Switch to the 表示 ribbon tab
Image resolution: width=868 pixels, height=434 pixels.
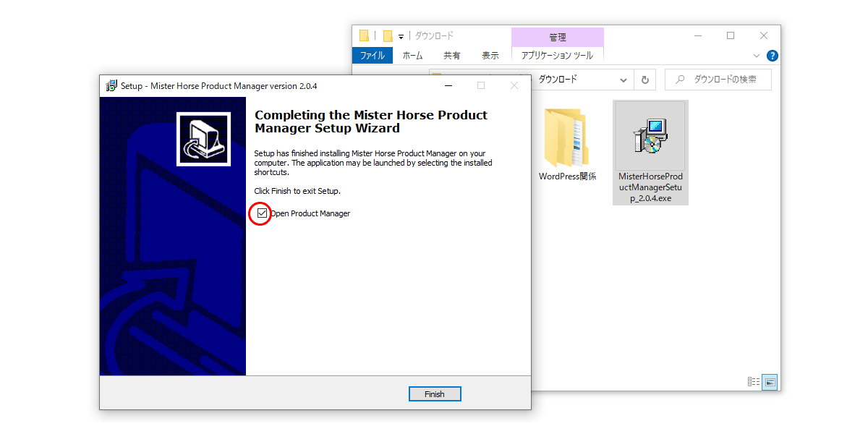coord(490,56)
